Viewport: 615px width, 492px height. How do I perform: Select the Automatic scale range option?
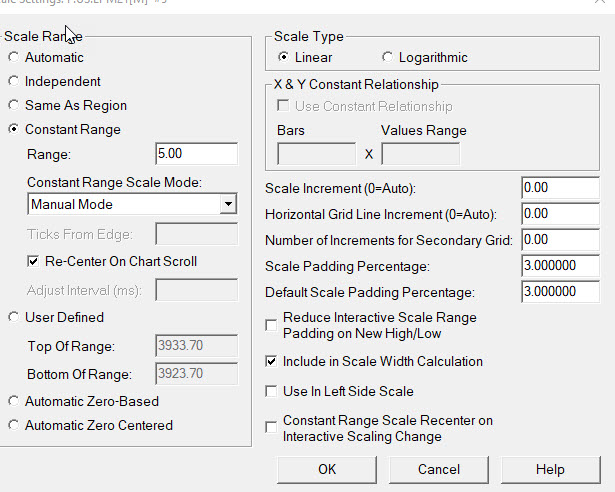[x=13, y=58]
